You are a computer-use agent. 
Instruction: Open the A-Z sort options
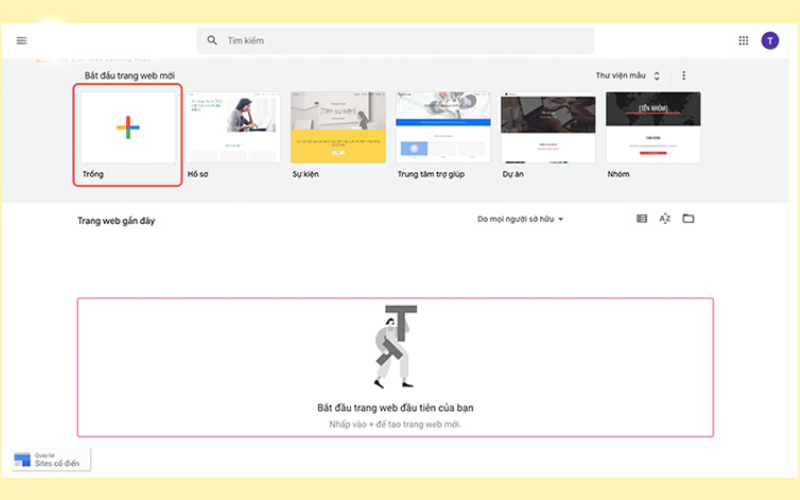[x=665, y=219]
